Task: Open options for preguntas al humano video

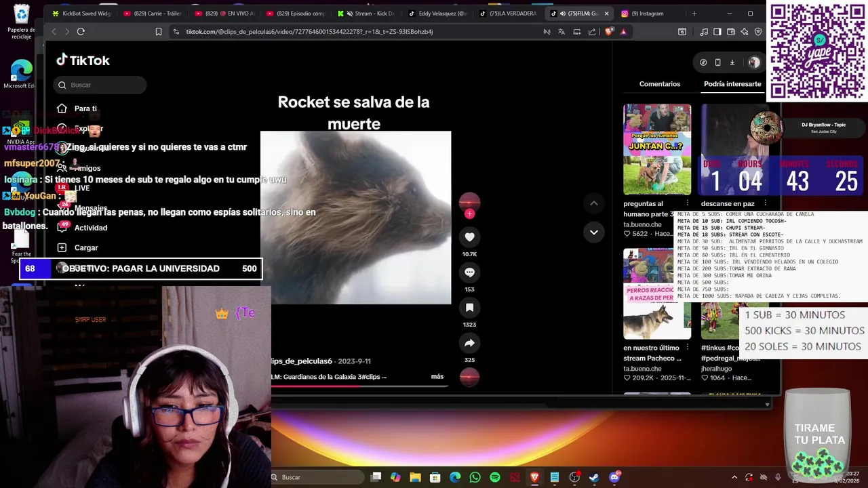Action: coord(688,203)
